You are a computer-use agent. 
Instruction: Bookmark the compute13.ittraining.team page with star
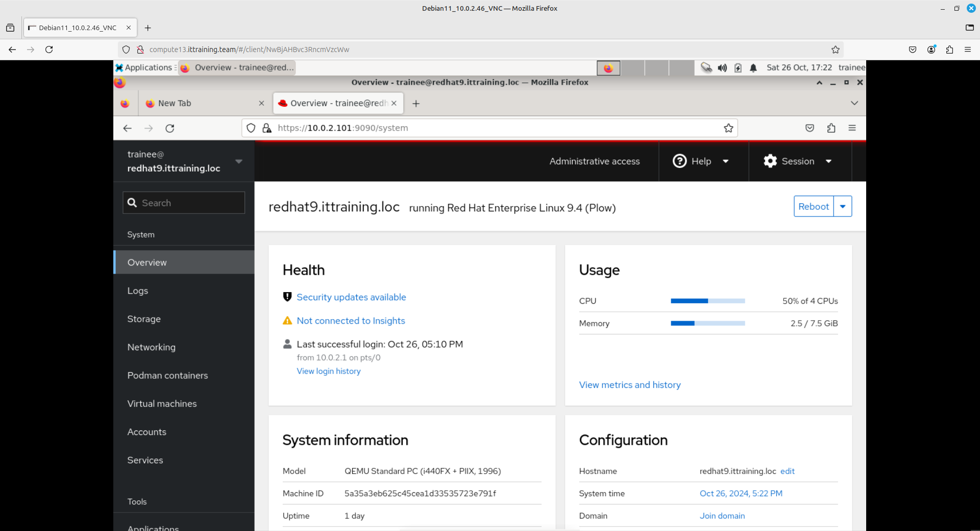(835, 50)
